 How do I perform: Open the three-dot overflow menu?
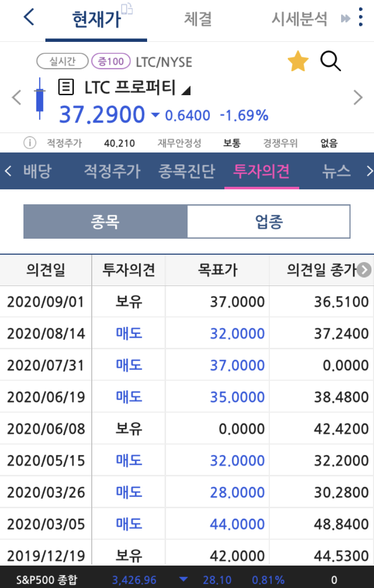click(x=361, y=17)
